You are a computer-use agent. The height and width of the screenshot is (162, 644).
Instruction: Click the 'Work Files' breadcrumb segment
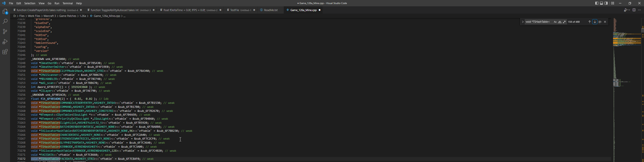(x=34, y=16)
